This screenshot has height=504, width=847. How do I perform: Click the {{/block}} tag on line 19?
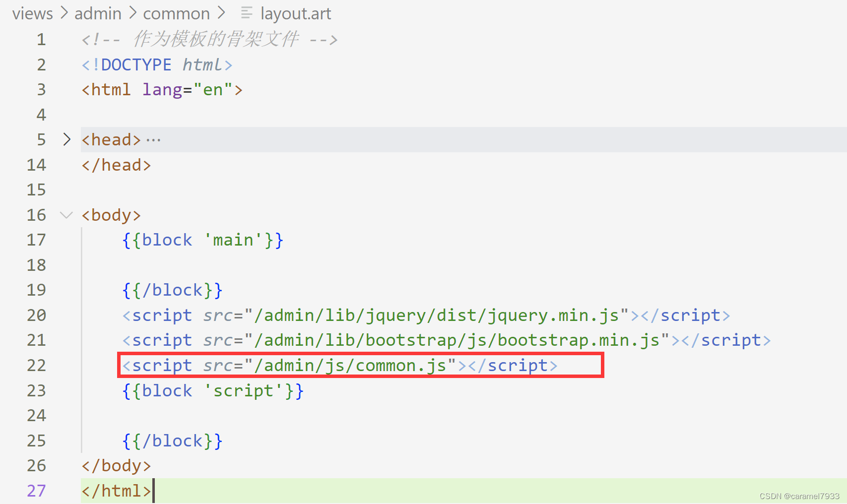[x=172, y=290]
